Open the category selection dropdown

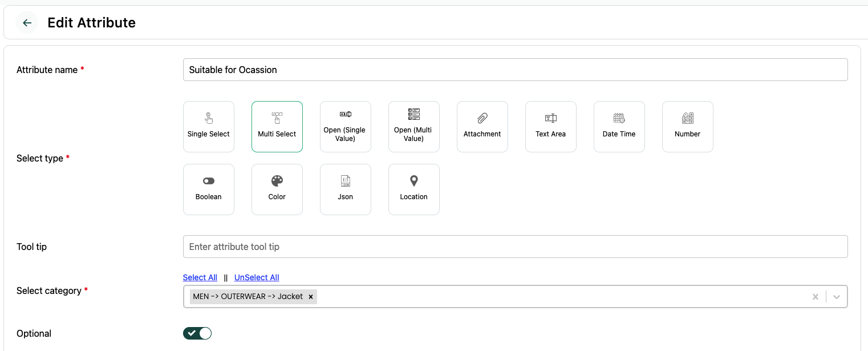(836, 296)
